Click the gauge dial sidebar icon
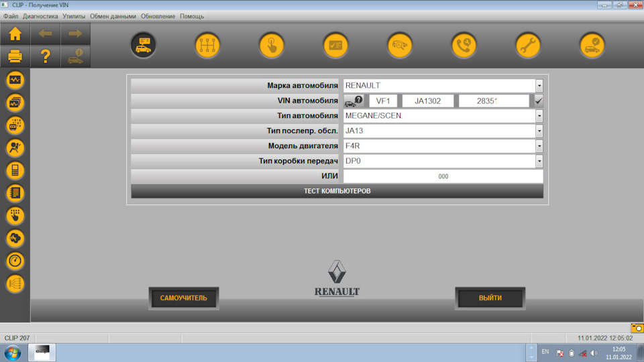This screenshot has width=644, height=362. (x=15, y=261)
